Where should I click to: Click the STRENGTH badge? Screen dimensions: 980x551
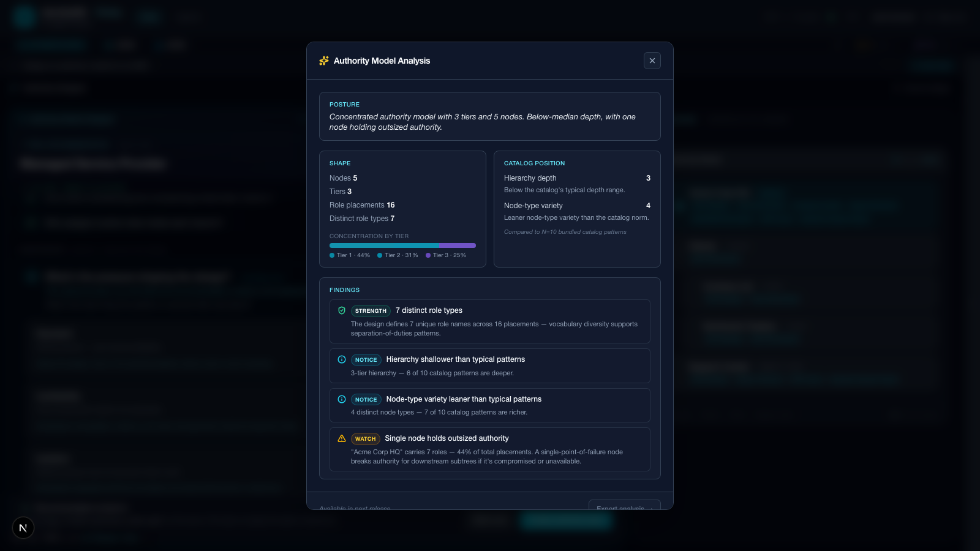coord(371,311)
